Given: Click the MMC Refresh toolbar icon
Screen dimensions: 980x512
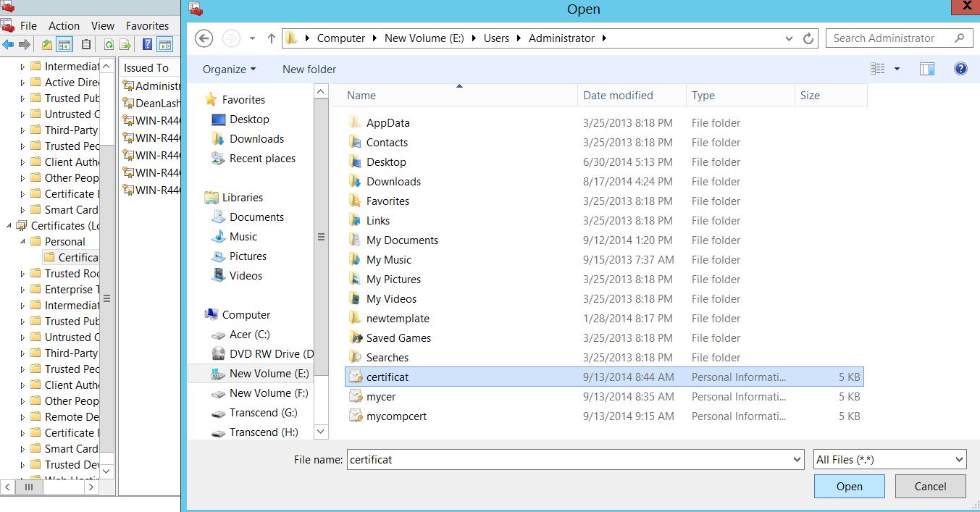Looking at the screenshot, I should point(108,45).
